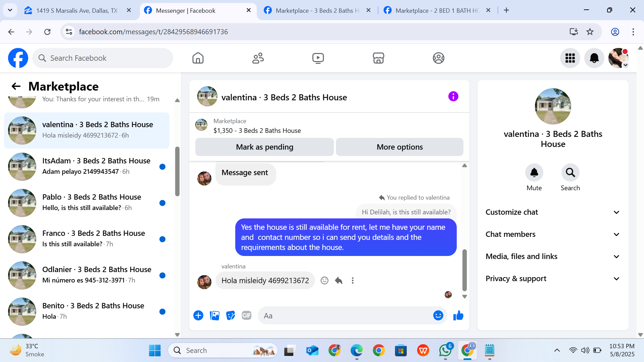Viewport: 644px width, 362px height.
Task: Click the taskbar Search box
Action: pyautogui.click(x=222, y=351)
